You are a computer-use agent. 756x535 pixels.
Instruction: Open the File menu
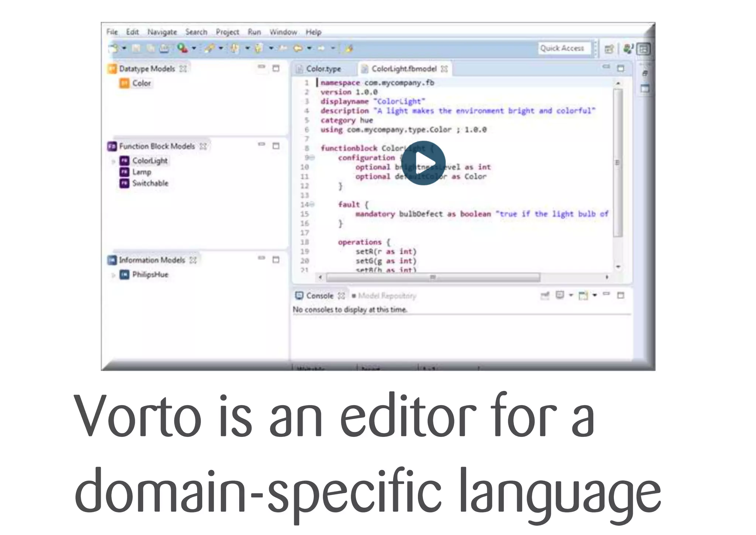(112, 32)
